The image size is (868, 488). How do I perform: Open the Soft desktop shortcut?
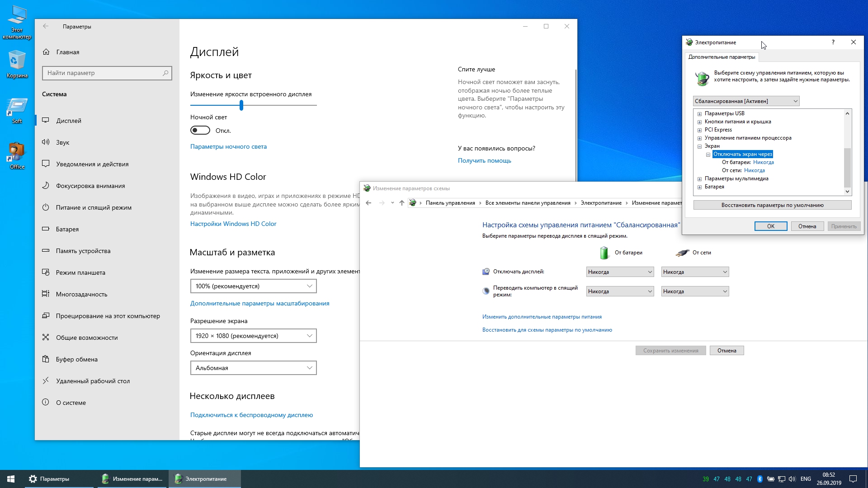17,111
